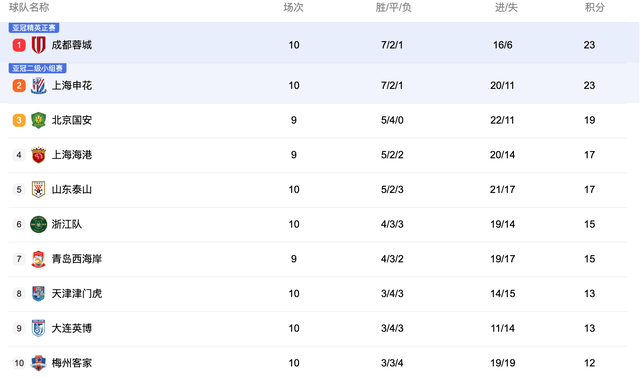This screenshot has width=640, height=378.
Task: Select the 场次 column header
Action: (293, 7)
